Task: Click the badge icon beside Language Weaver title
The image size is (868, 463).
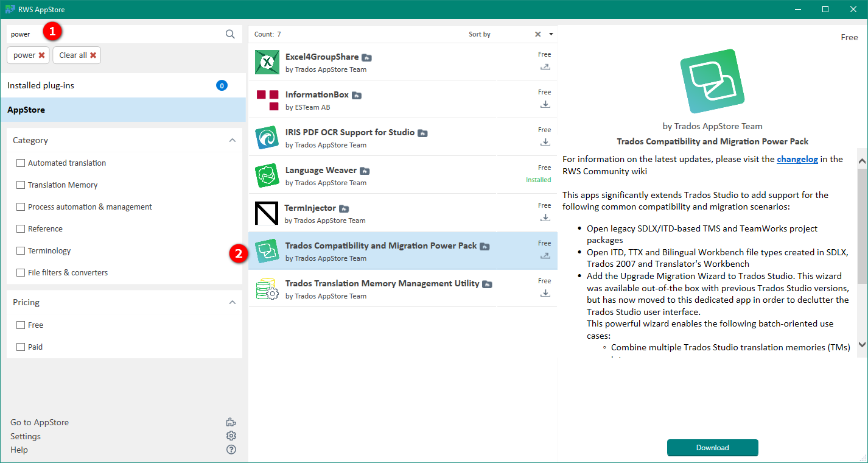Action: [365, 171]
